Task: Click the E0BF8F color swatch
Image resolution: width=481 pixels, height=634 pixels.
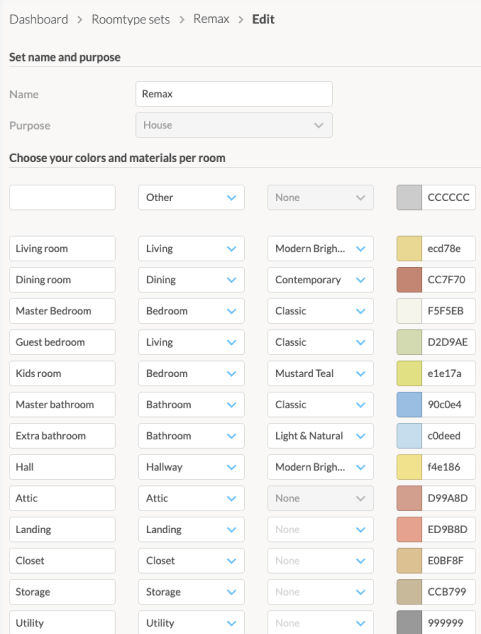Action: coord(409,561)
